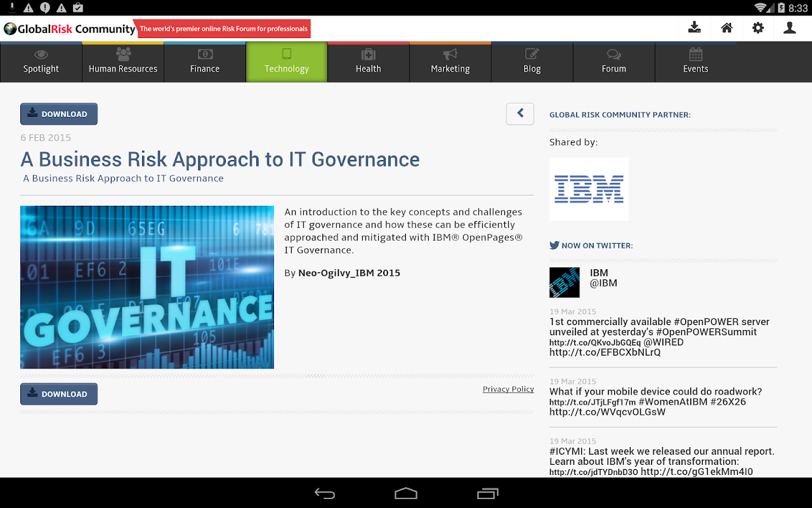
Task: Open the IBM partner logo
Action: (x=589, y=189)
